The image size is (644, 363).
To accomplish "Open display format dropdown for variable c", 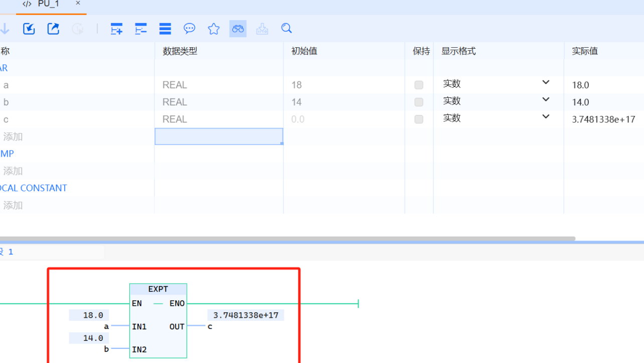I will (x=546, y=117).
